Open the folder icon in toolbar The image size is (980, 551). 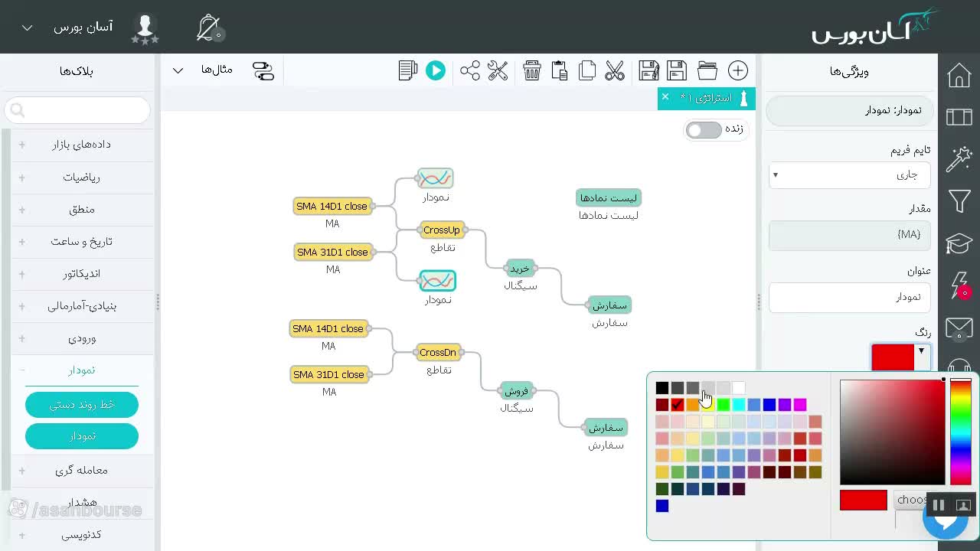(707, 70)
